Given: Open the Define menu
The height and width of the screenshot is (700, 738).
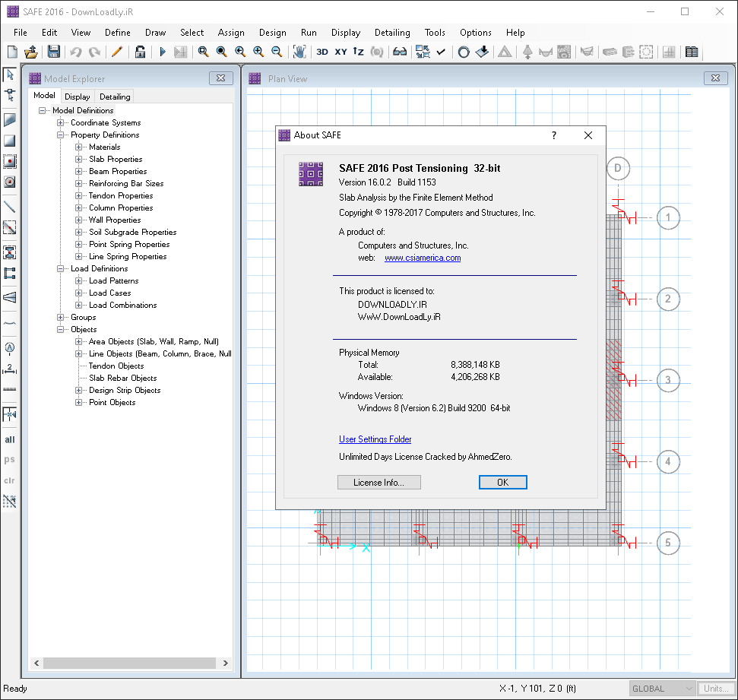Looking at the screenshot, I should 116,33.
